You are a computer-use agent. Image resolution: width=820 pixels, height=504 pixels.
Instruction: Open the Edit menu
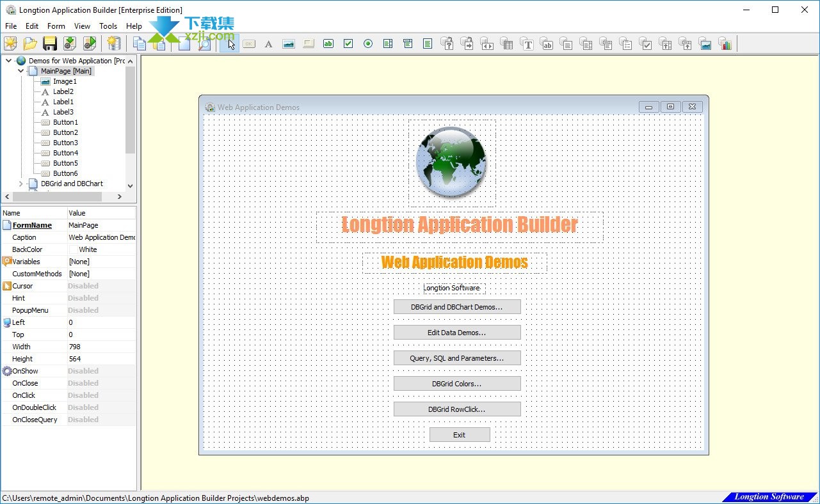(x=32, y=26)
